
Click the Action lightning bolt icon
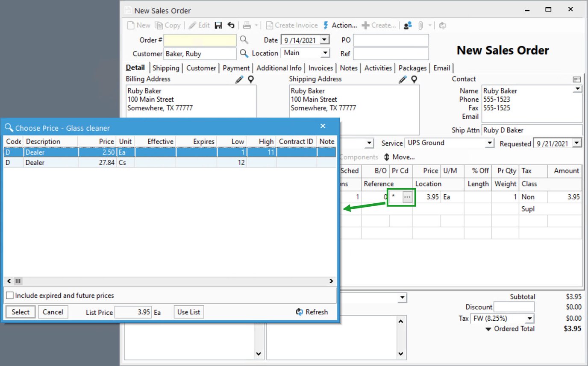[324, 25]
